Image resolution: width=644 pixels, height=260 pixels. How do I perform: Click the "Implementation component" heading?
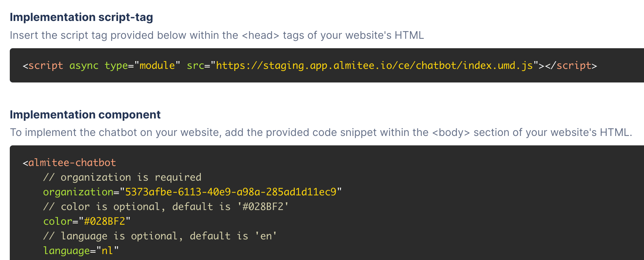click(85, 115)
